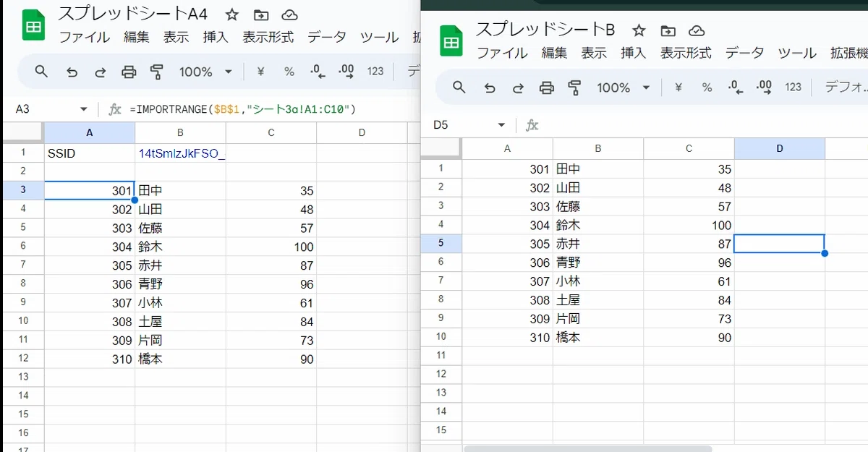The height and width of the screenshot is (452, 868).
Task: Select paint format tool in スプレッドシートA4
Action: click(x=157, y=72)
